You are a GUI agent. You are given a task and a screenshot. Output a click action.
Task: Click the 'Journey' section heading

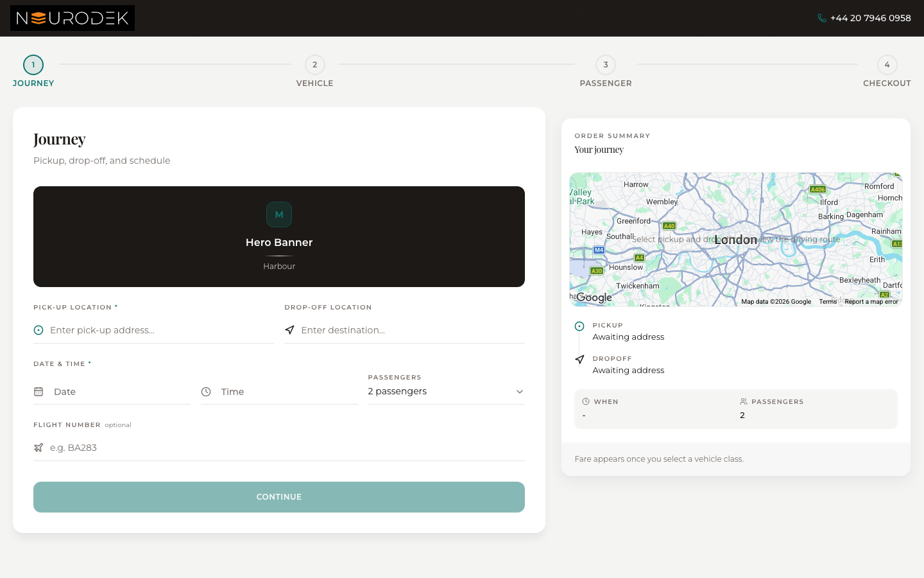[x=60, y=139]
